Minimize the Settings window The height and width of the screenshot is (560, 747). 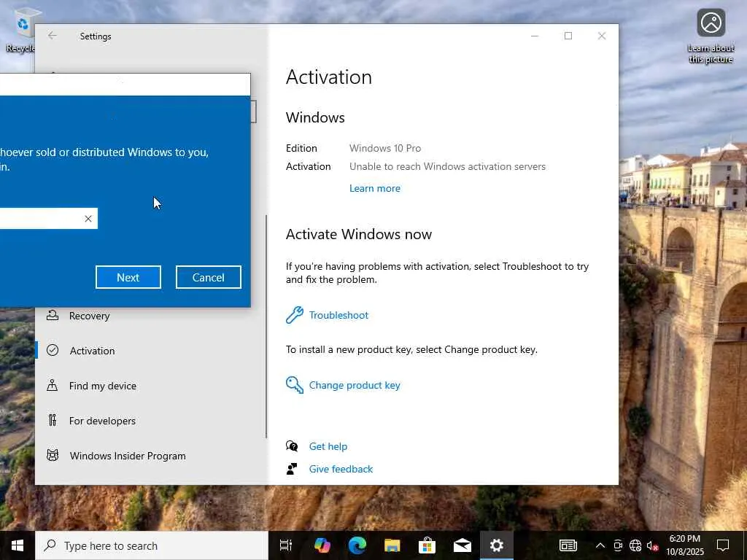(535, 36)
